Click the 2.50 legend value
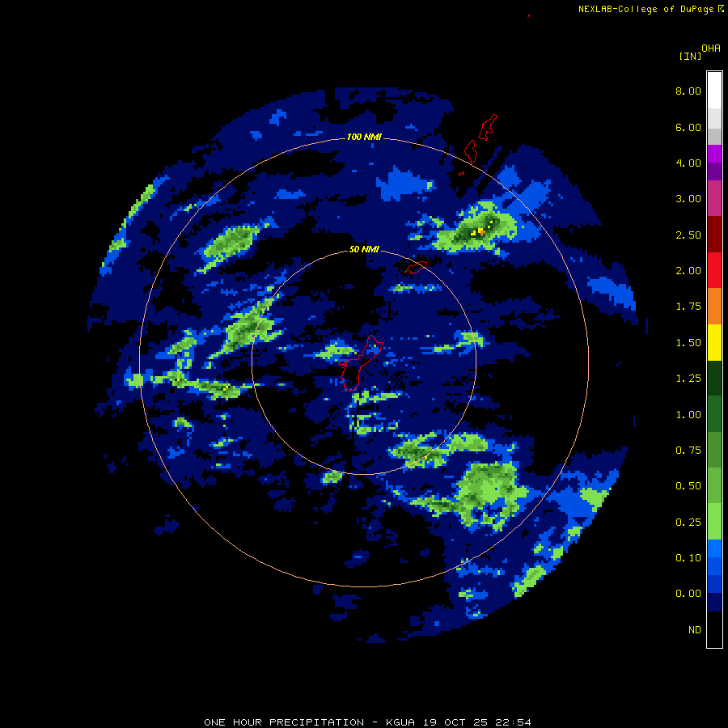Screen dimensions: 728x728 (688, 235)
